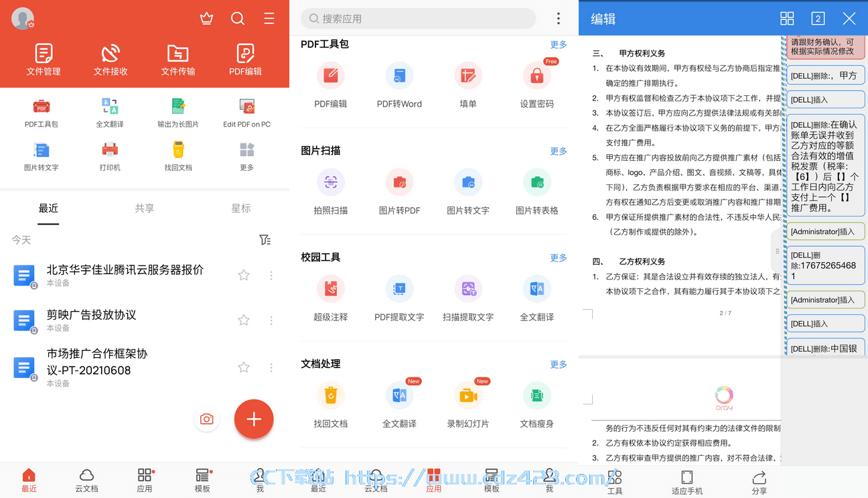Open 云文档 in left bottom navigation
Viewport: 868px width, 498px height.
pos(87,481)
